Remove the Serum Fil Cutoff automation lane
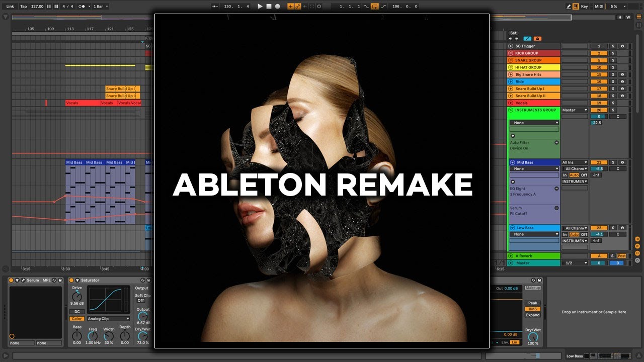Image resolution: width=644 pixels, height=362 pixels. click(556, 208)
